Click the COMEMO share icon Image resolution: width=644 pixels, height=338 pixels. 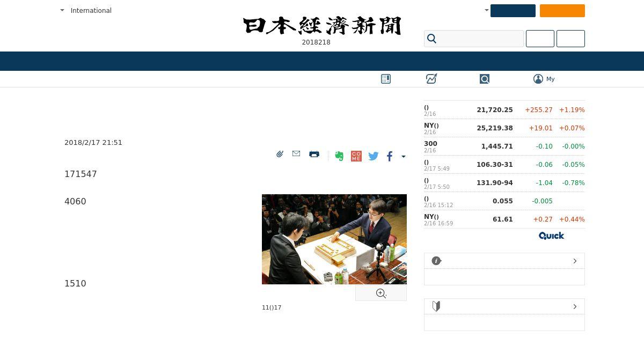click(356, 156)
